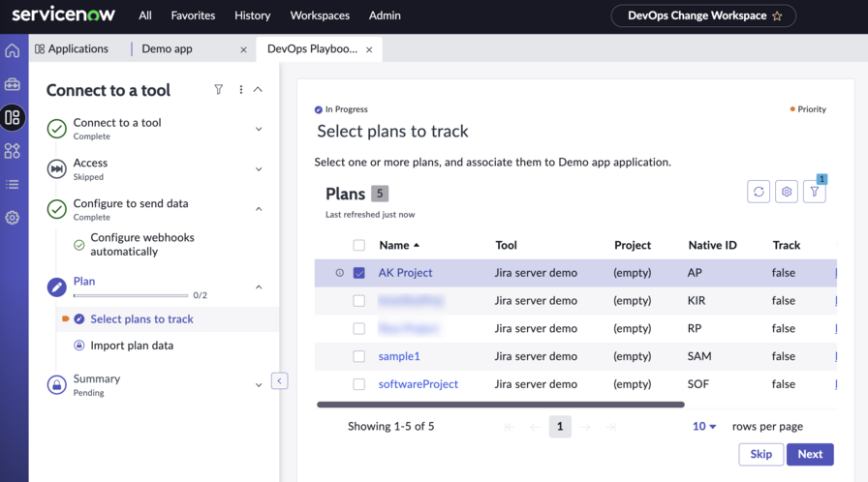The image size is (868, 482).
Task: Open the All menu
Action: pyautogui.click(x=145, y=15)
